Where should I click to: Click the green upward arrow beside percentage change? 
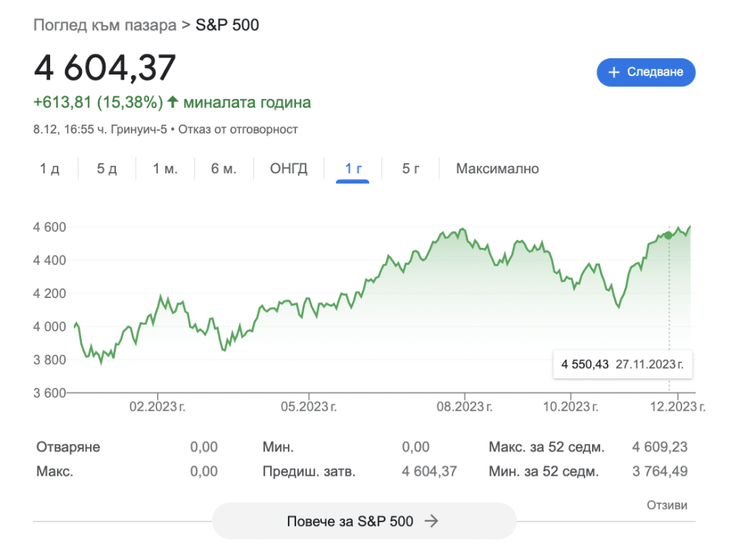tap(172, 102)
